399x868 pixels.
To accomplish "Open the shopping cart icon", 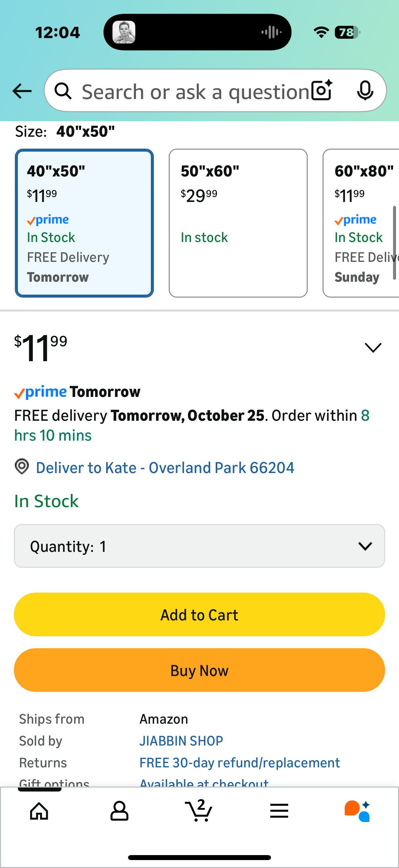I will (x=199, y=811).
